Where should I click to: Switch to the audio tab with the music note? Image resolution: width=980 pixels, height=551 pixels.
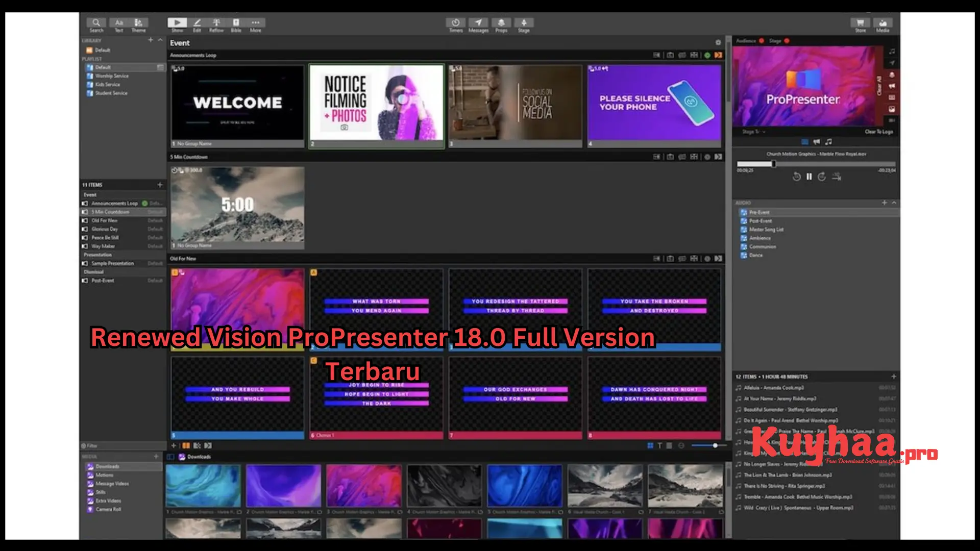pos(828,142)
